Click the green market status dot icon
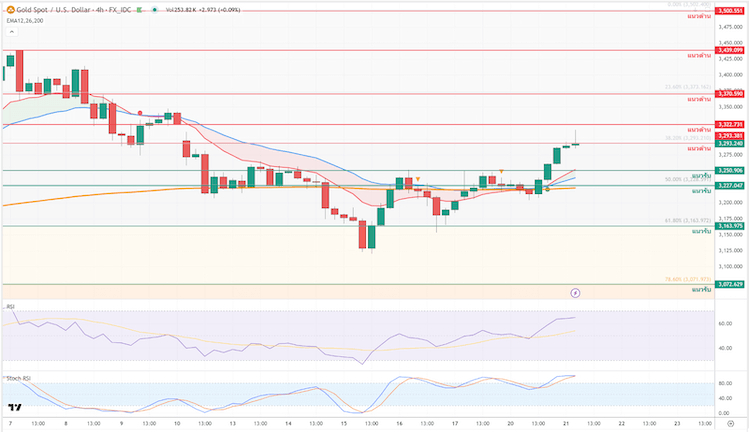Screen dimensions: 749x432 [154, 10]
